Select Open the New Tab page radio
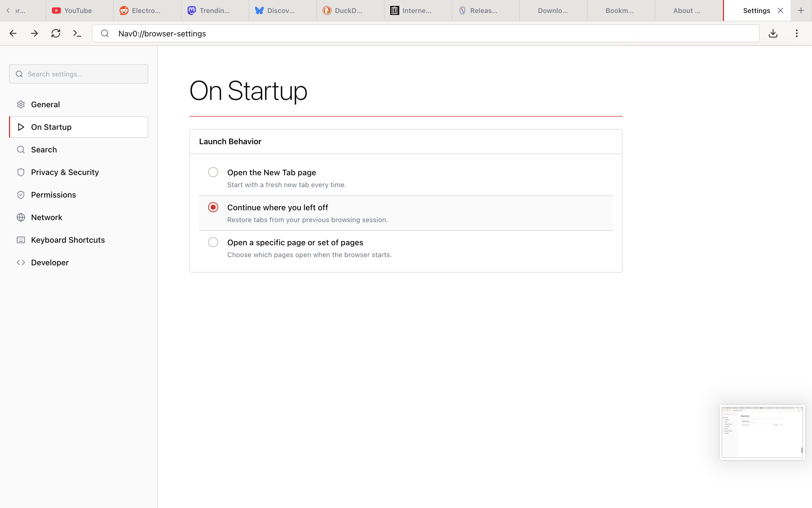Screen dimensions: 812x508 pos(213,172)
